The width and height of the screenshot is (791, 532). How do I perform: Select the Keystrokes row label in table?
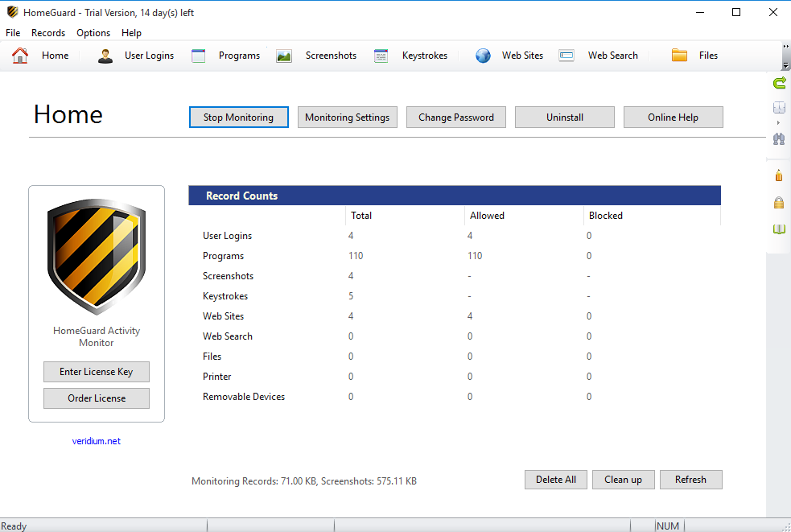pos(225,296)
